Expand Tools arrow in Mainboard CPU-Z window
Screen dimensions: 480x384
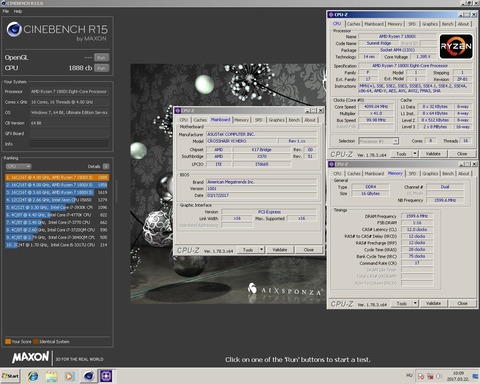[x=262, y=250]
